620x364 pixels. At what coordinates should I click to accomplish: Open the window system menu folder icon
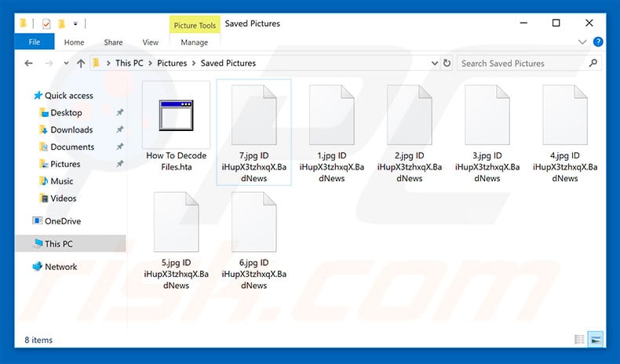pos(24,24)
